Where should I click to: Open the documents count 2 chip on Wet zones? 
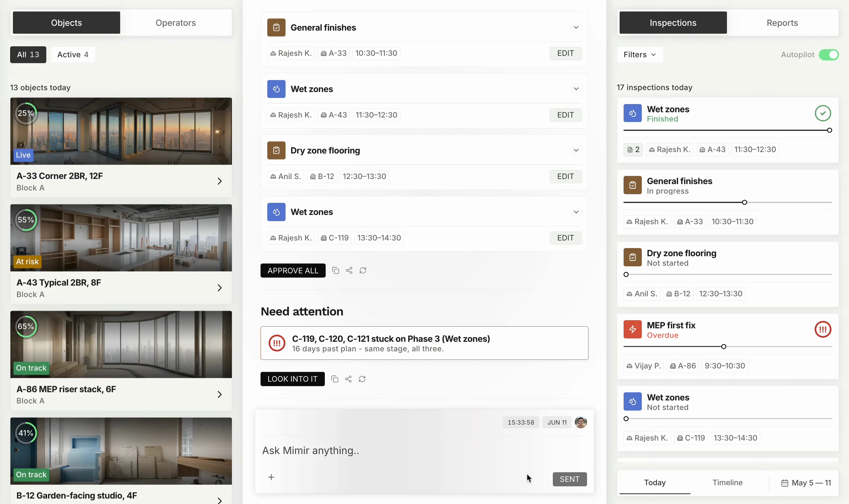[633, 150]
